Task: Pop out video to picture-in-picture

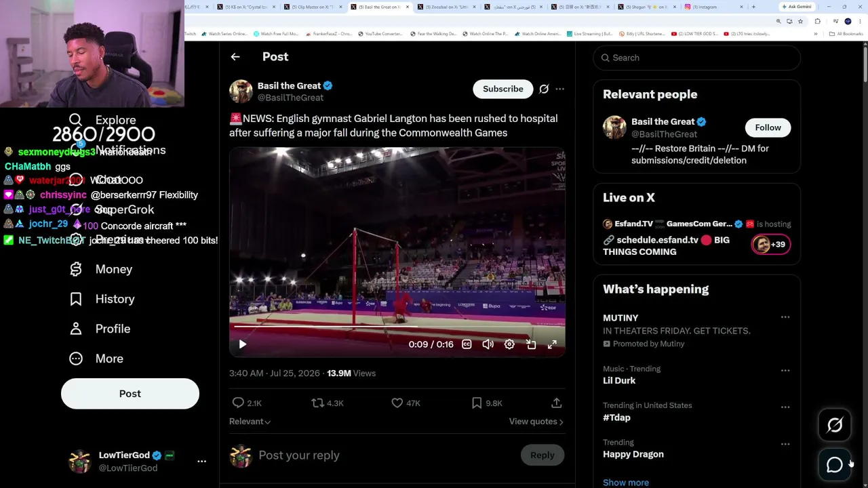Action: pyautogui.click(x=531, y=344)
